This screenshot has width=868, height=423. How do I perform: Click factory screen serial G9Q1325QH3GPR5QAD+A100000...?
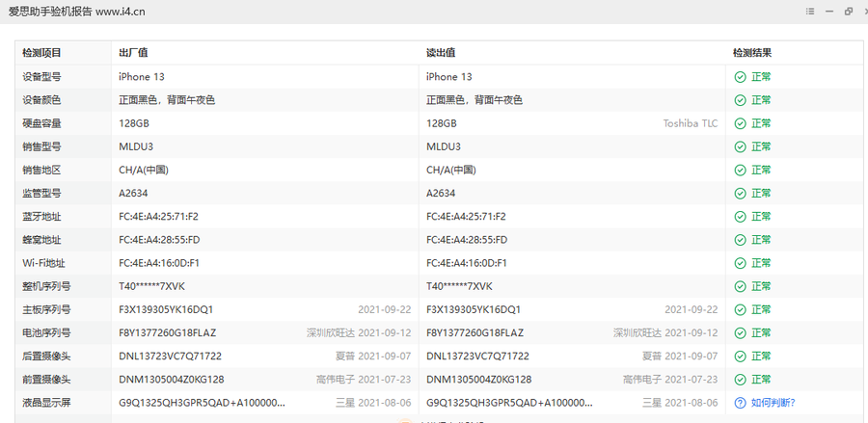tap(203, 403)
